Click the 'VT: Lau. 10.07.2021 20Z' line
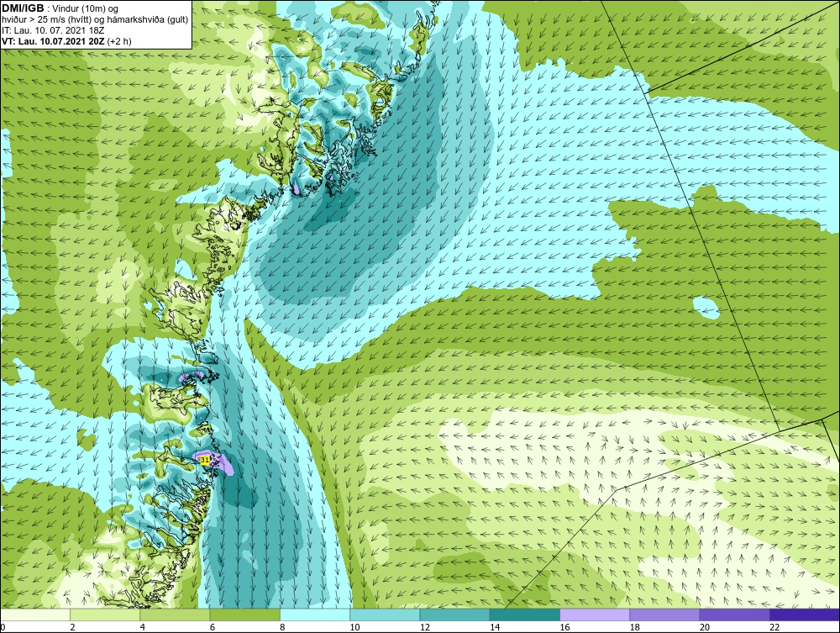 tap(55, 41)
